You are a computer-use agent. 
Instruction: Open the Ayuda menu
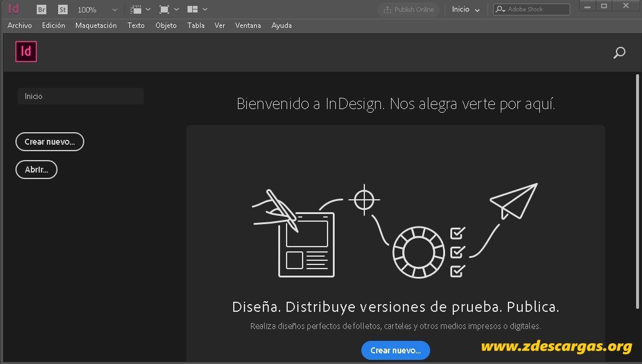[282, 25]
